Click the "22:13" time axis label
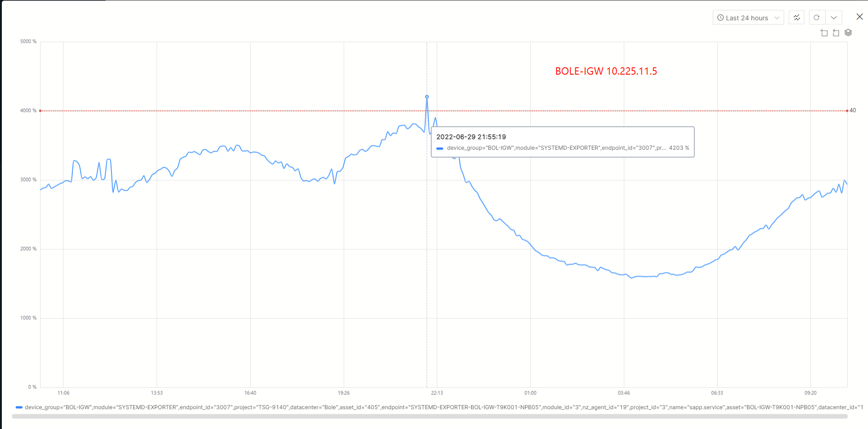The width and height of the screenshot is (868, 429). coord(437,393)
